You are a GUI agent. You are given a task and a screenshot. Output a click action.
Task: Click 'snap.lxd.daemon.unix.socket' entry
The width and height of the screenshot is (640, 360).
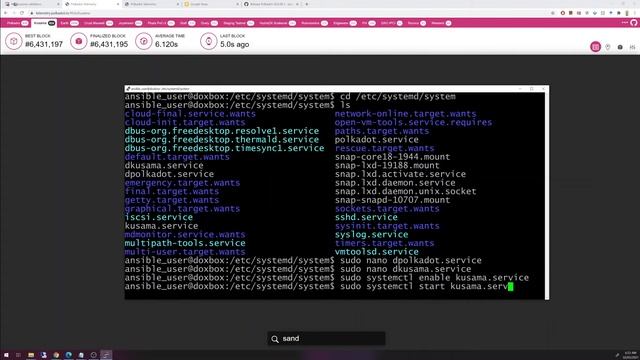[405, 191]
